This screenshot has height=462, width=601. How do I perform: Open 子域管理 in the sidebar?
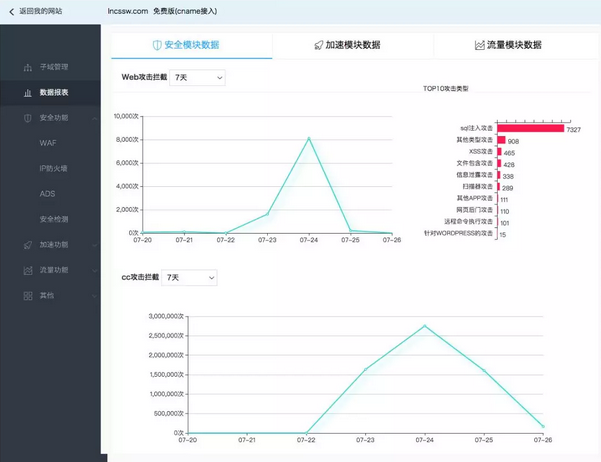[54, 67]
